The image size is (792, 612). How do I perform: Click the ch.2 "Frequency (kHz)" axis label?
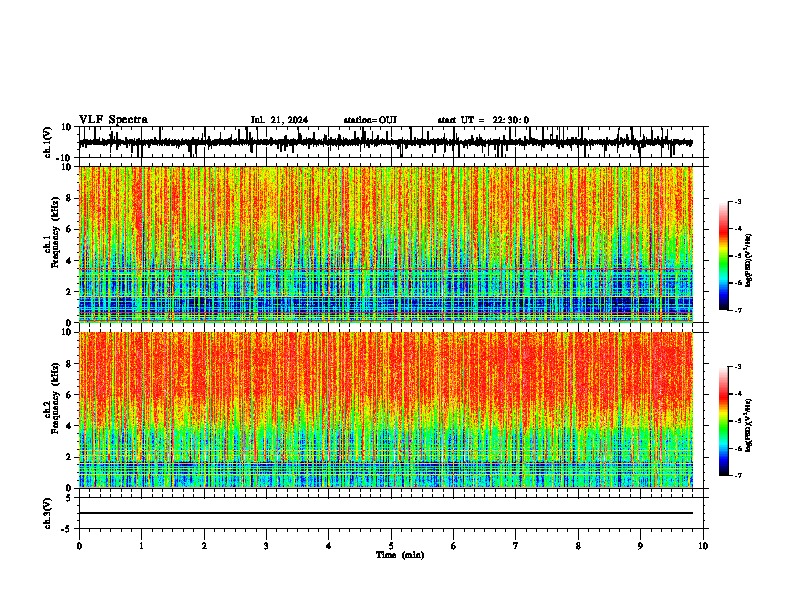(x=56, y=398)
